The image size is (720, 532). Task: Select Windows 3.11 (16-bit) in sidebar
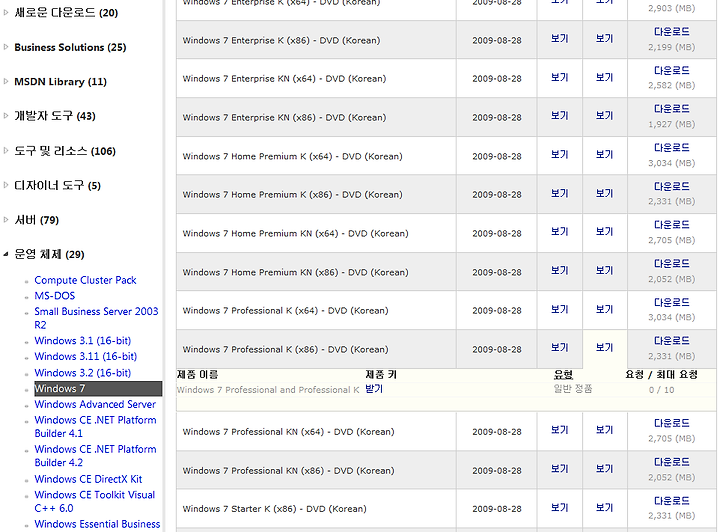(x=85, y=356)
